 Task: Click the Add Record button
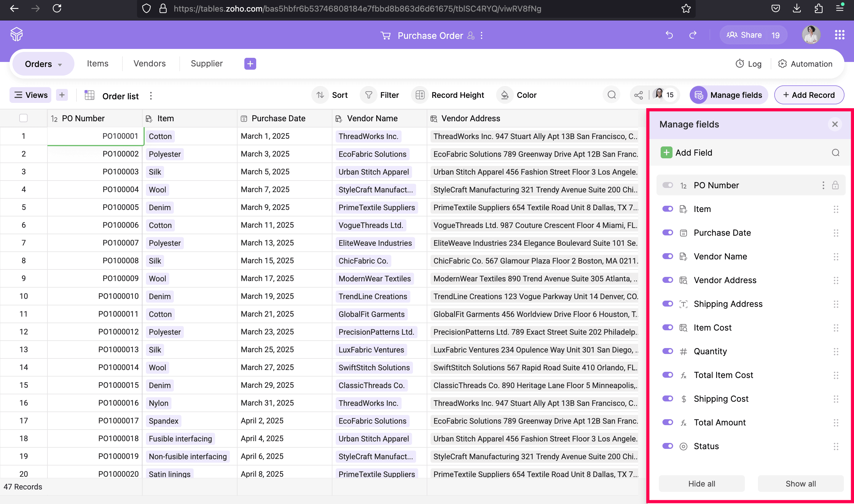(809, 95)
